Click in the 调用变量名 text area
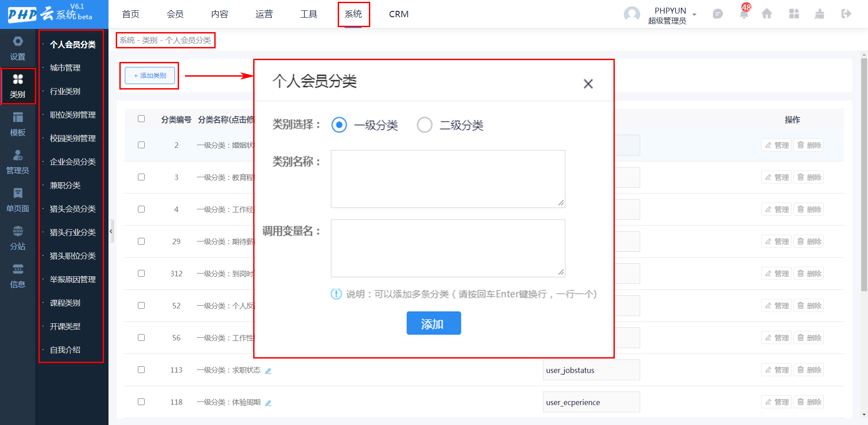Screen dimensions: 868x425 (448, 248)
